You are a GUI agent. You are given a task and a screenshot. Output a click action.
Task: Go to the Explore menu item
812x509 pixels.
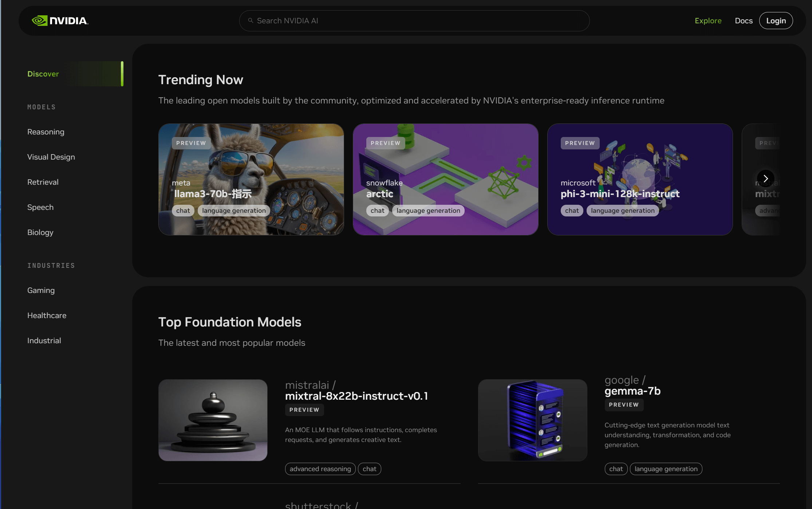pyautogui.click(x=708, y=21)
